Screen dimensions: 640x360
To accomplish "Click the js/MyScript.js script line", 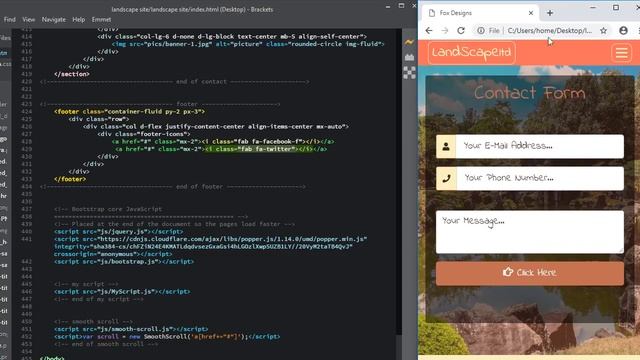I will point(122,292).
